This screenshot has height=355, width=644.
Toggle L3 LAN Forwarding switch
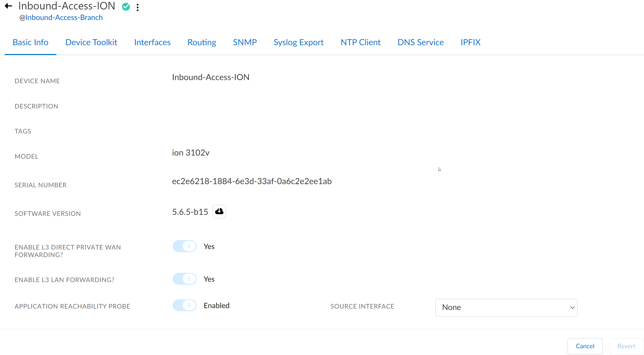185,279
